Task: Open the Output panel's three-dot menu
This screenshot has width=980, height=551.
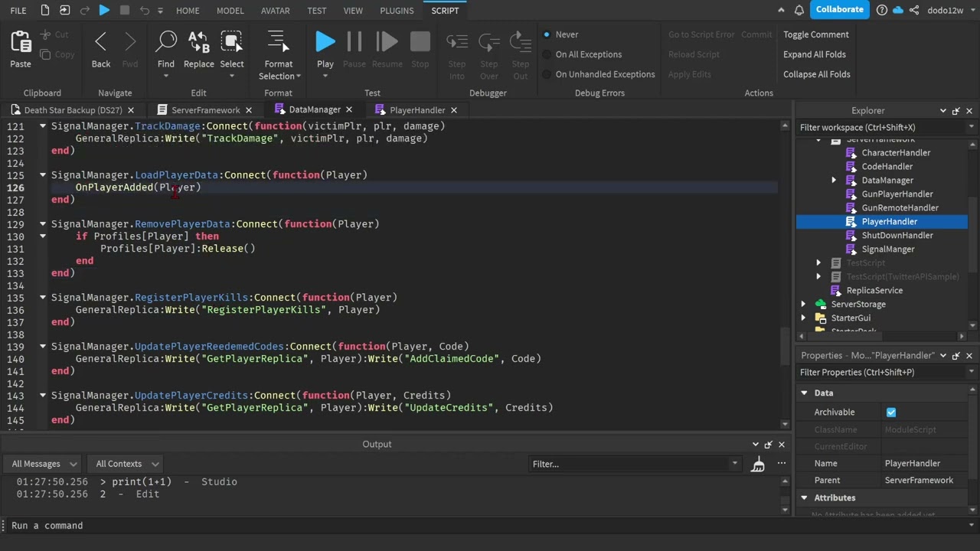Action: (782, 464)
